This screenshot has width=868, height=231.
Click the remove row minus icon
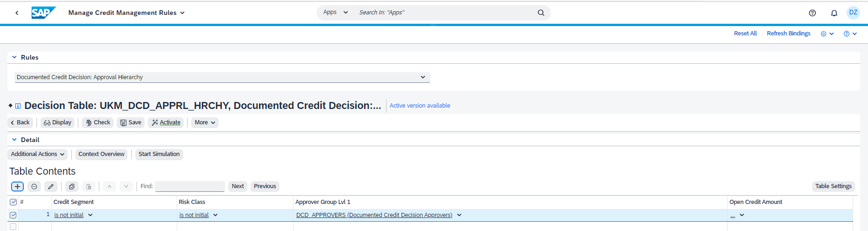tap(34, 186)
